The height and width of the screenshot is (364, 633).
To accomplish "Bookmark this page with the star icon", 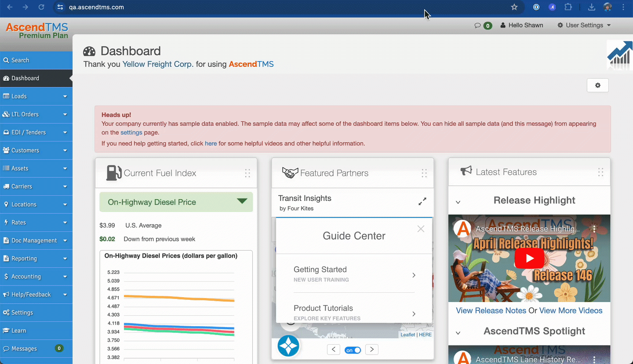I will tap(514, 7).
